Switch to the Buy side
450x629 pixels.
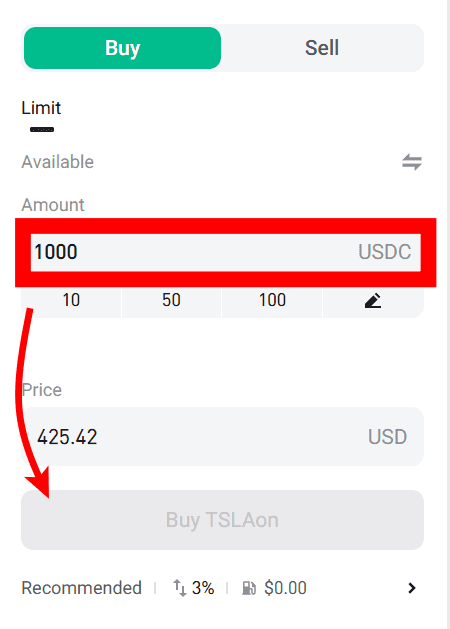122,48
